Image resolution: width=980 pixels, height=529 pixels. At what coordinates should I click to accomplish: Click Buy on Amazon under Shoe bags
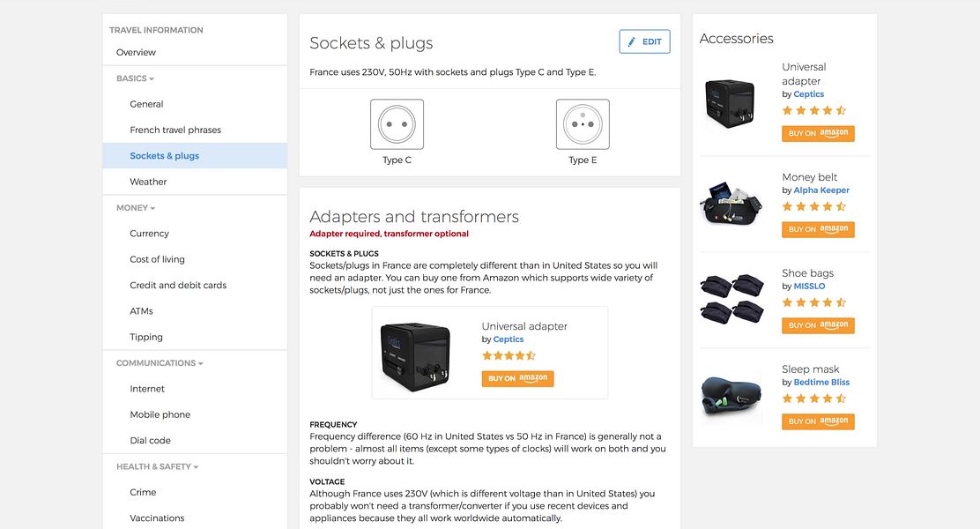[818, 326]
